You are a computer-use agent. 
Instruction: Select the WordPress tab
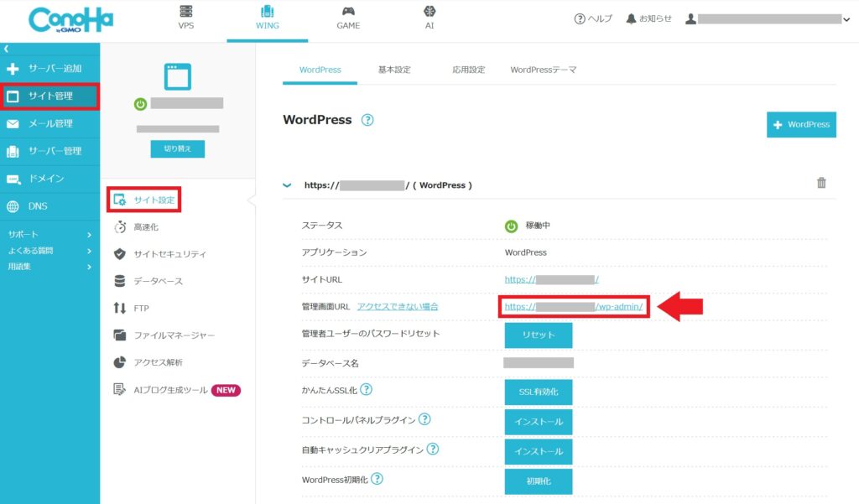(320, 70)
